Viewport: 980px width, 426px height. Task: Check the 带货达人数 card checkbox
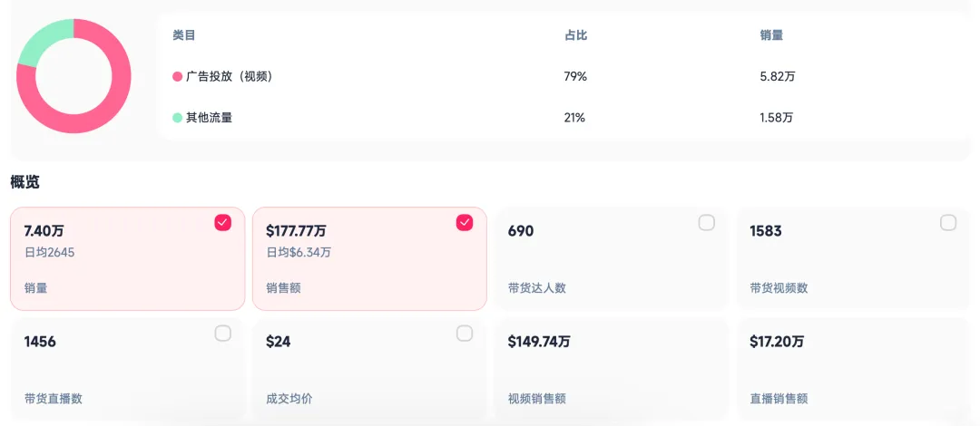coord(707,222)
